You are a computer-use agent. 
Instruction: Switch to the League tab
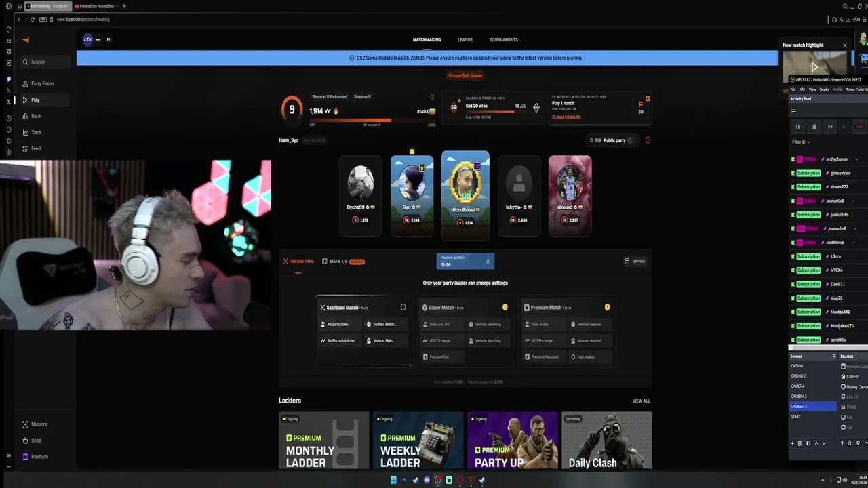pos(465,40)
